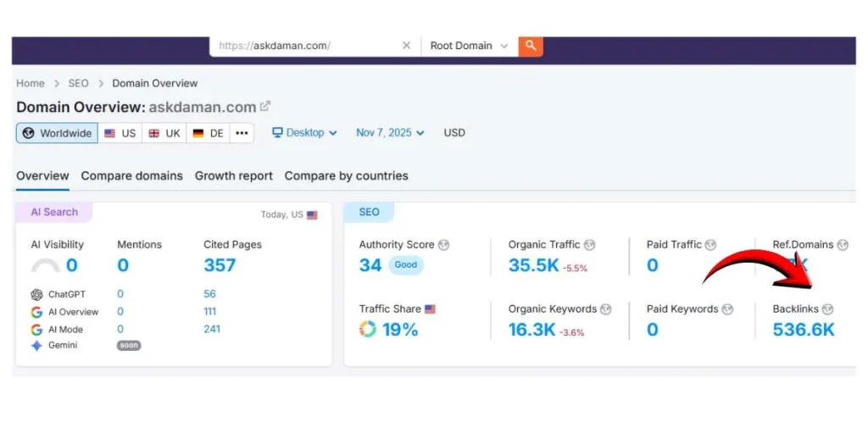Click the orange search magnifier button

click(531, 46)
